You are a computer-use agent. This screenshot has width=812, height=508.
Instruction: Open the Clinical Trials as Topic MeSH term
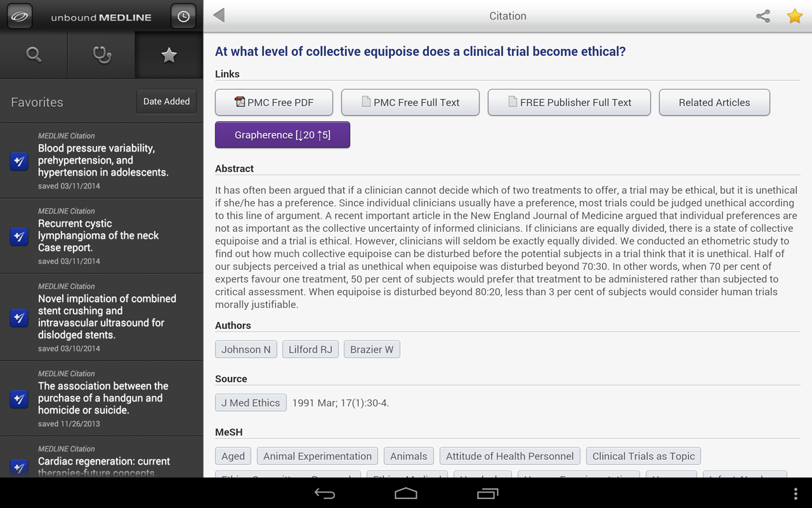[x=643, y=456]
